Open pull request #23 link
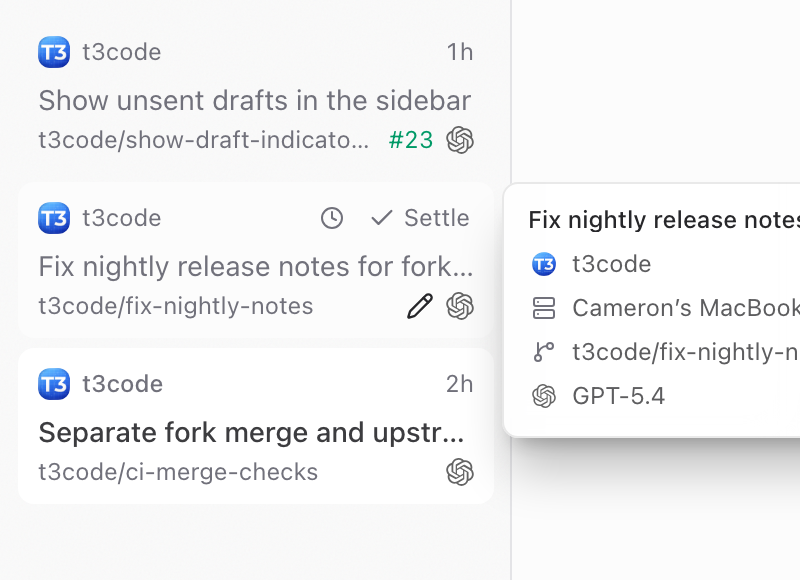Screen dimensions: 800x580 point(411,140)
